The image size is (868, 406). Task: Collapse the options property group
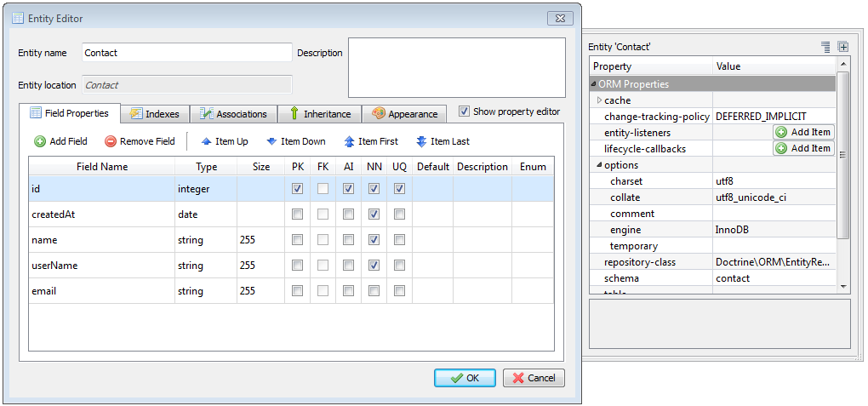(599, 165)
